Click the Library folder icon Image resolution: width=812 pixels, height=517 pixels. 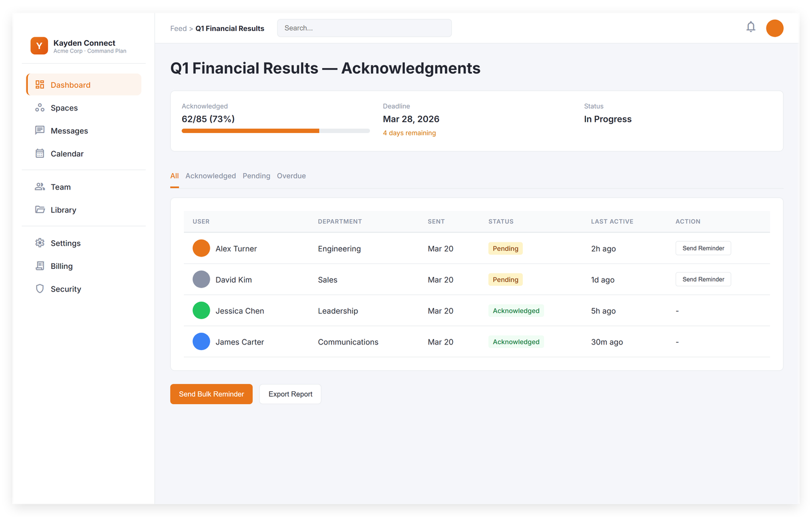pyautogui.click(x=39, y=209)
